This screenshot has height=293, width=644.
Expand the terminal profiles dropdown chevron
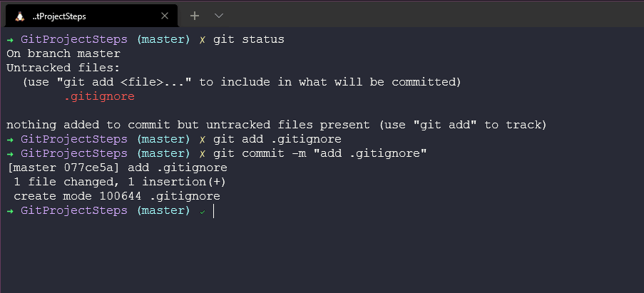219,15
